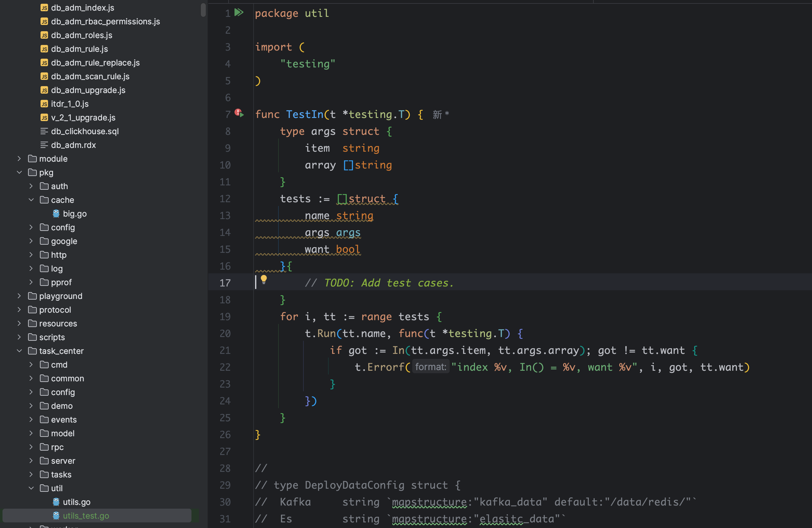Click 'package util' declaration text

click(292, 13)
